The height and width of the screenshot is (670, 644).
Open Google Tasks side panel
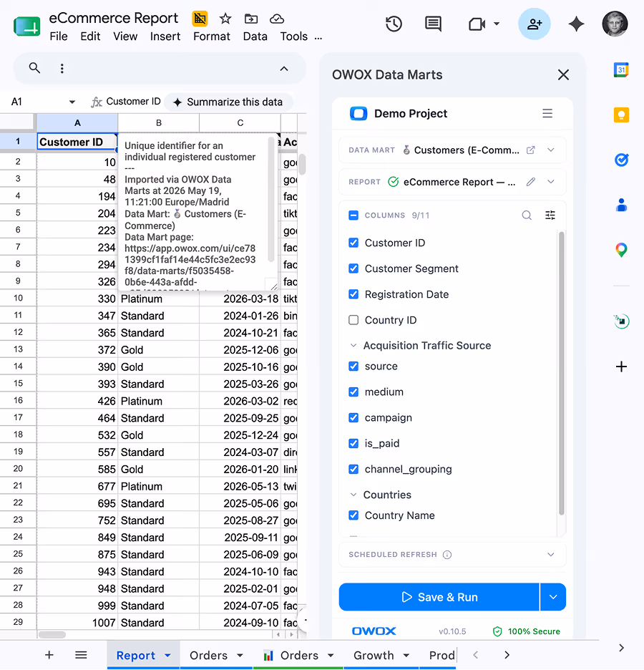621,160
